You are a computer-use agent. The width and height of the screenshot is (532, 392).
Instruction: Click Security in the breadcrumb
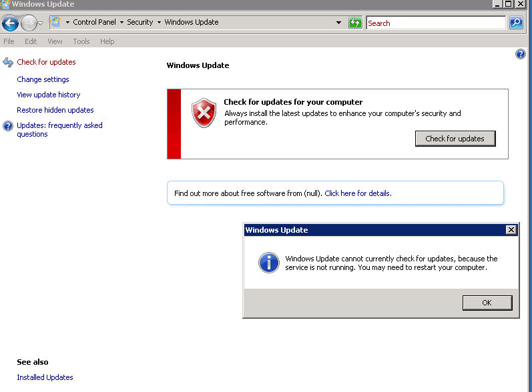140,22
